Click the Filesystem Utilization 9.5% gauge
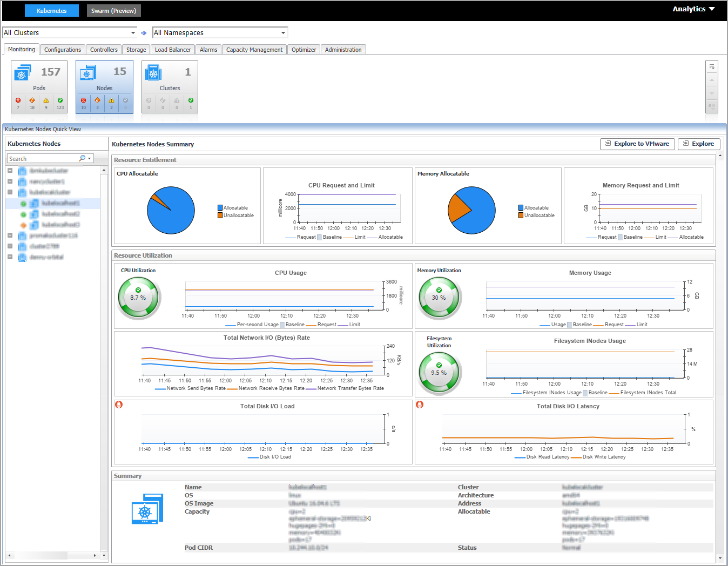This screenshot has height=566, width=728. click(x=440, y=373)
